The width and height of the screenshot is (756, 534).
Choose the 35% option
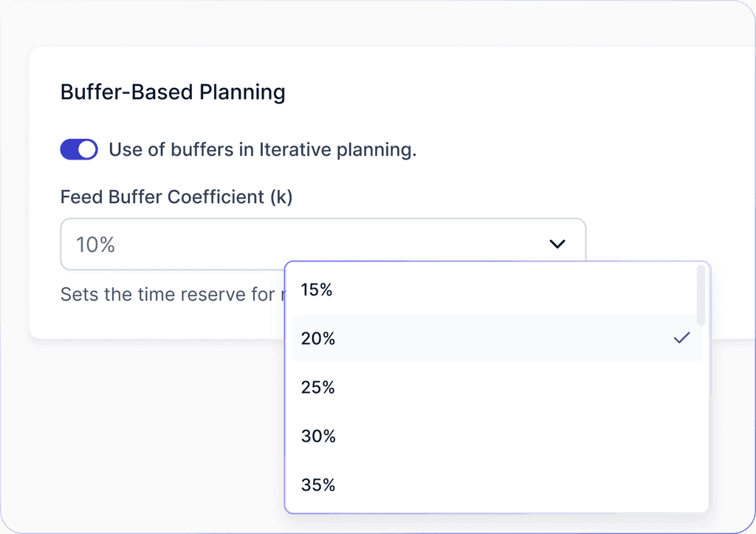(x=318, y=485)
